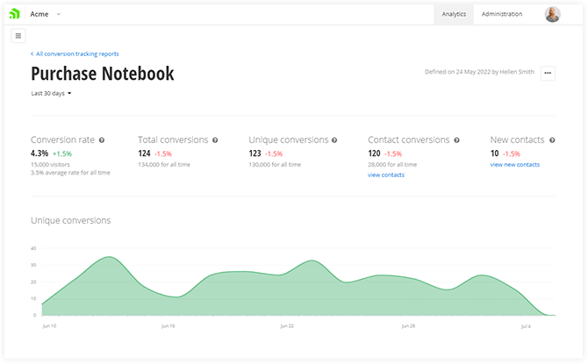This screenshot has width=588, height=364.
Task: Switch to the Administration tab
Action: click(502, 14)
